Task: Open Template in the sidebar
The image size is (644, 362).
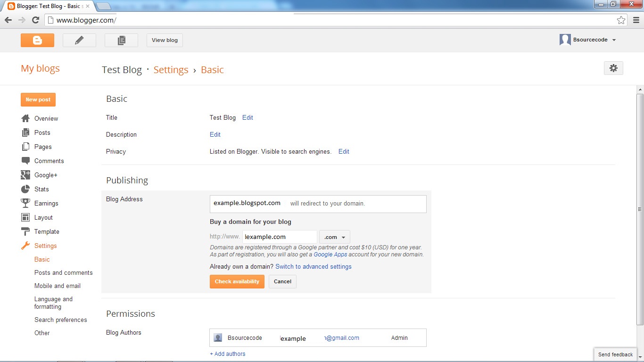Action: (47, 231)
